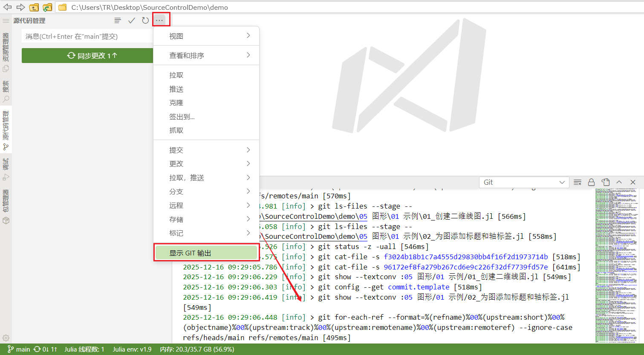Click the three-dot more actions button
Viewport: 644px width, 355px height.
point(159,20)
